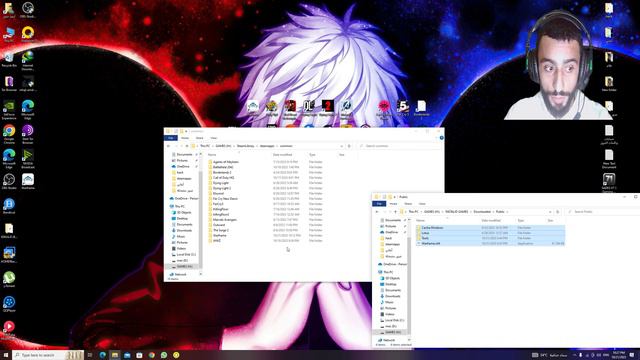
Task: Open address history dropdown in Public window
Action: 550,211
